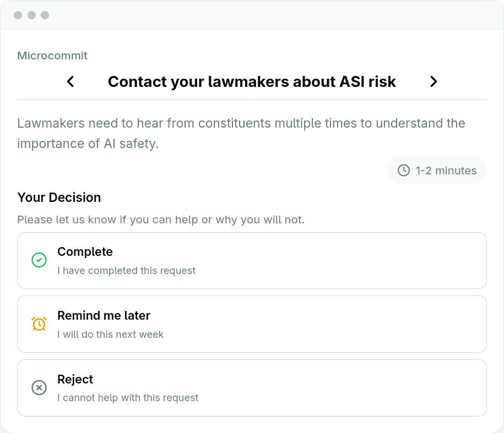
Task: Choose the Remind me later option
Action: click(x=252, y=324)
